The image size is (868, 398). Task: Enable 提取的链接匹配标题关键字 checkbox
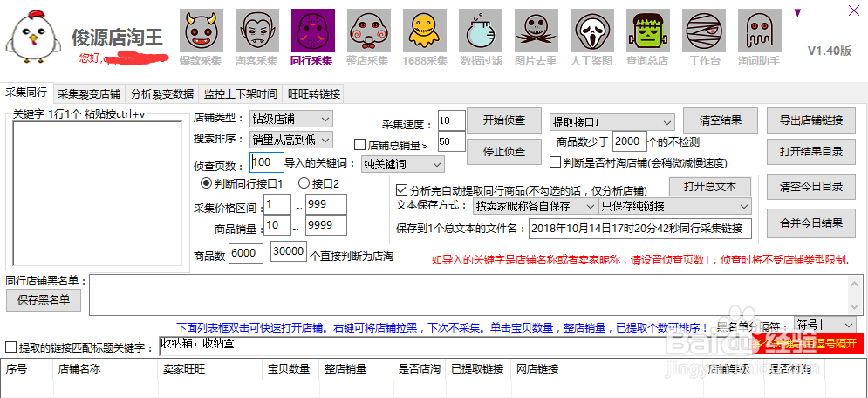tap(10, 347)
